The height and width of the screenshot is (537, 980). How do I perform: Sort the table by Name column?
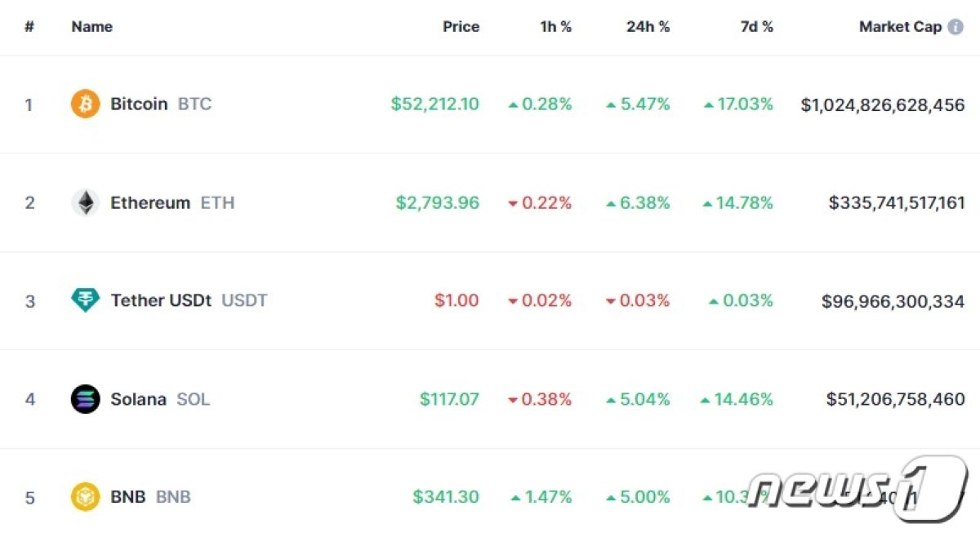tap(91, 27)
